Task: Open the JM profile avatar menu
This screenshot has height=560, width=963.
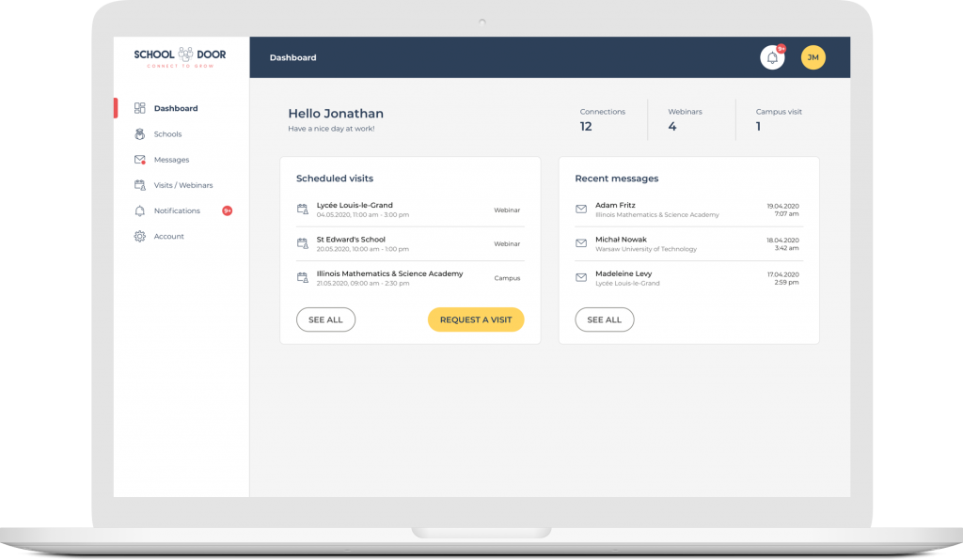Action: pos(813,57)
